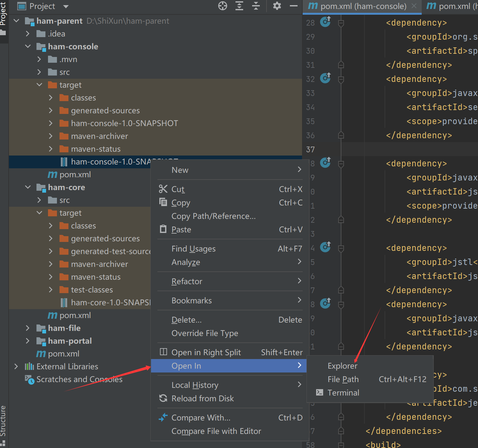478x448 pixels.
Task: Expand the ham-portal module
Action: click(x=28, y=341)
